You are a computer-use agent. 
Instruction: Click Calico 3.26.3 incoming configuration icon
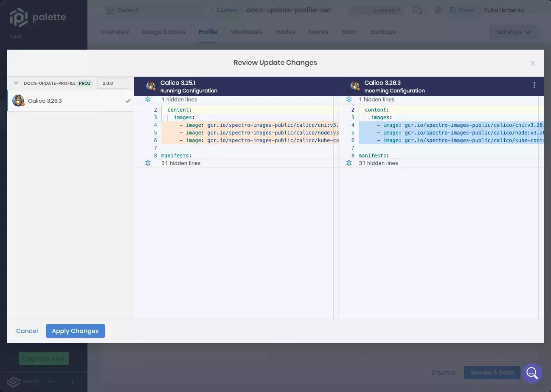coord(355,86)
